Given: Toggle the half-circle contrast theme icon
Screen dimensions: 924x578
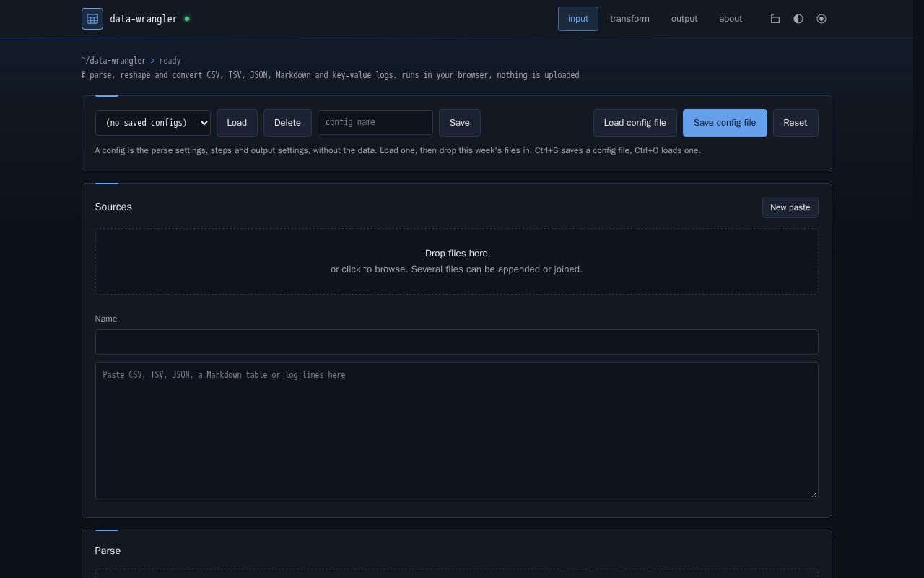Looking at the screenshot, I should pyautogui.click(x=798, y=19).
